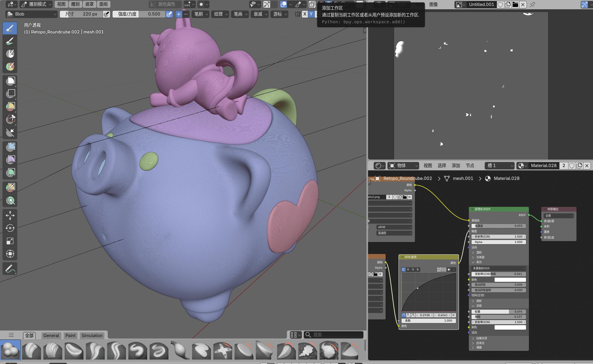Open the 遮罩 menu
Image resolution: width=593 pixels, height=364 pixels.
(89, 4)
